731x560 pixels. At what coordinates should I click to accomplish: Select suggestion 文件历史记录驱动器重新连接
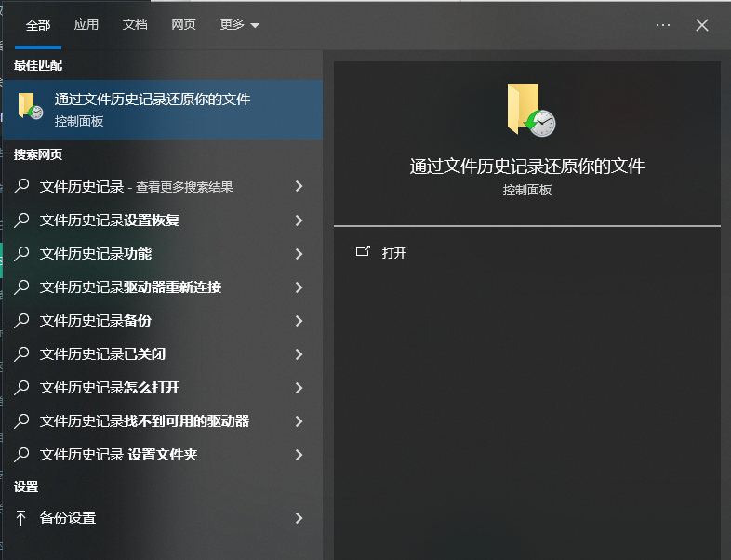click(x=163, y=287)
